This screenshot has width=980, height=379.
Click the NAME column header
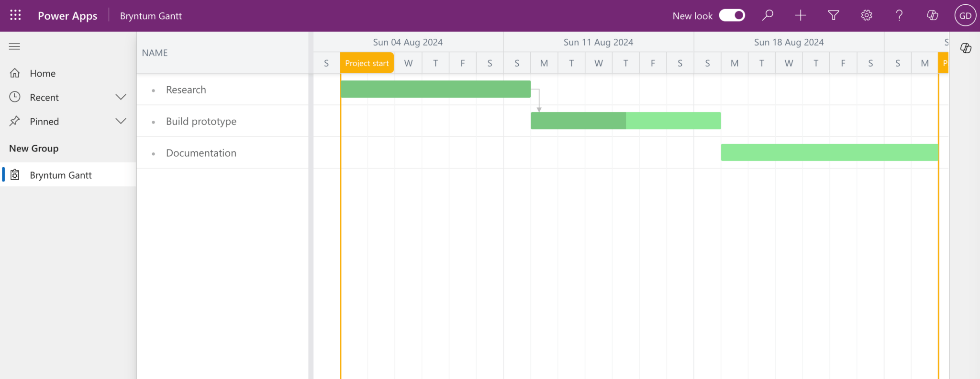[x=223, y=53]
